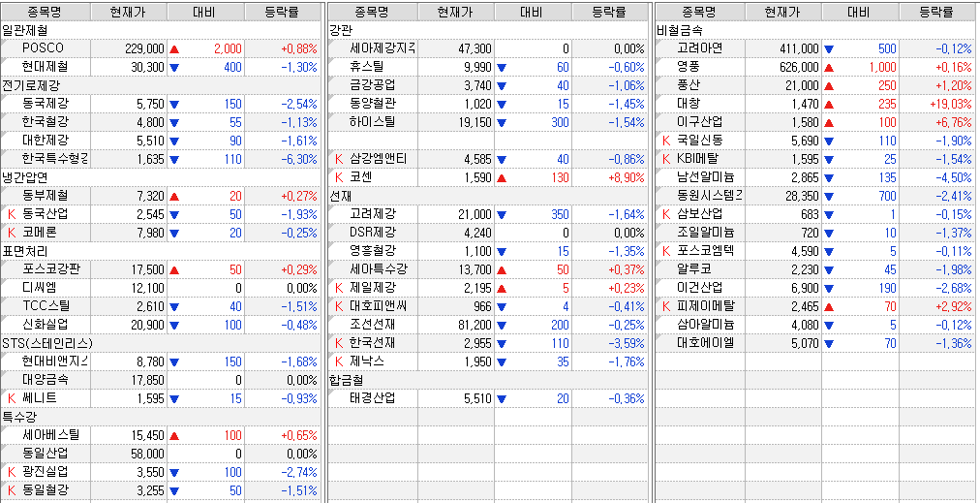Click the red up arrow in 대창 row
This screenshot has height=503, width=980.
coord(829,105)
